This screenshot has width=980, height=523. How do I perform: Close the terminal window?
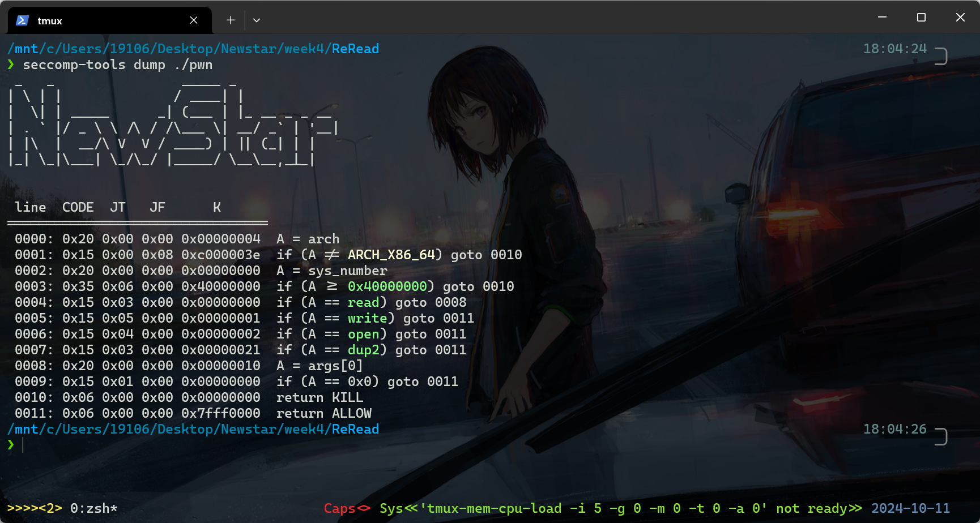pyautogui.click(x=960, y=18)
